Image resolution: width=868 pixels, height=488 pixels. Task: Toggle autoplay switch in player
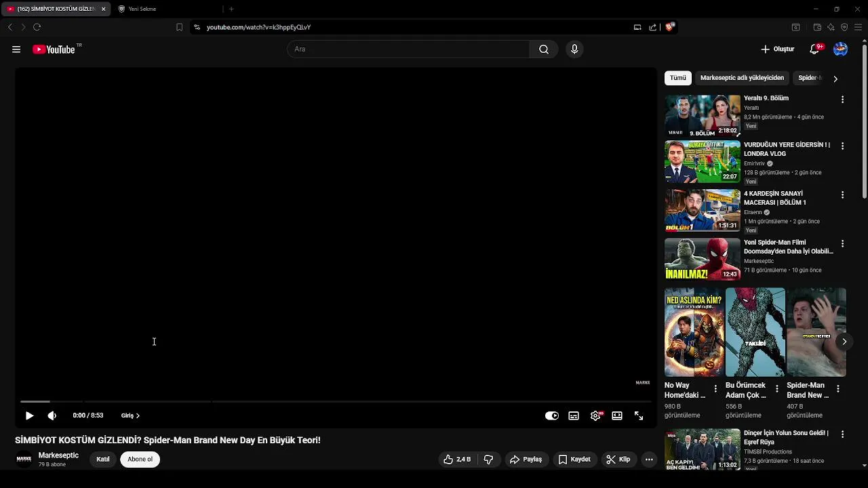[552, 415]
